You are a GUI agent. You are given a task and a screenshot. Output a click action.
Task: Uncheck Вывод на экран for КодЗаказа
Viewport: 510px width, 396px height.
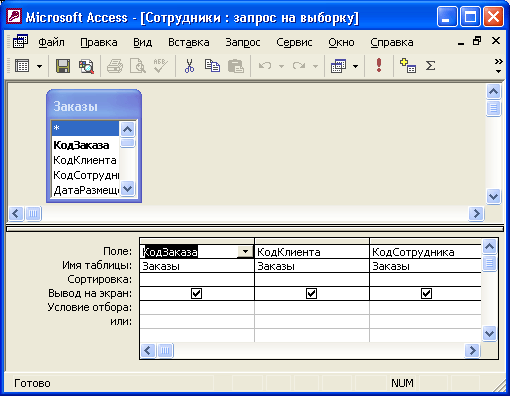pos(196,293)
